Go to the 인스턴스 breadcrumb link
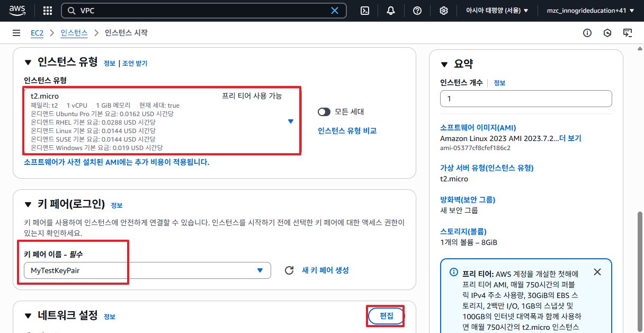 tap(74, 33)
